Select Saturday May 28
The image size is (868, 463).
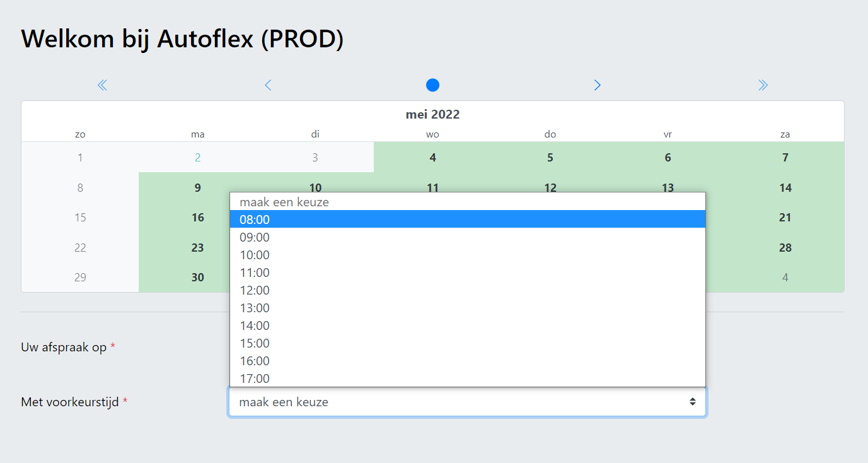click(785, 247)
